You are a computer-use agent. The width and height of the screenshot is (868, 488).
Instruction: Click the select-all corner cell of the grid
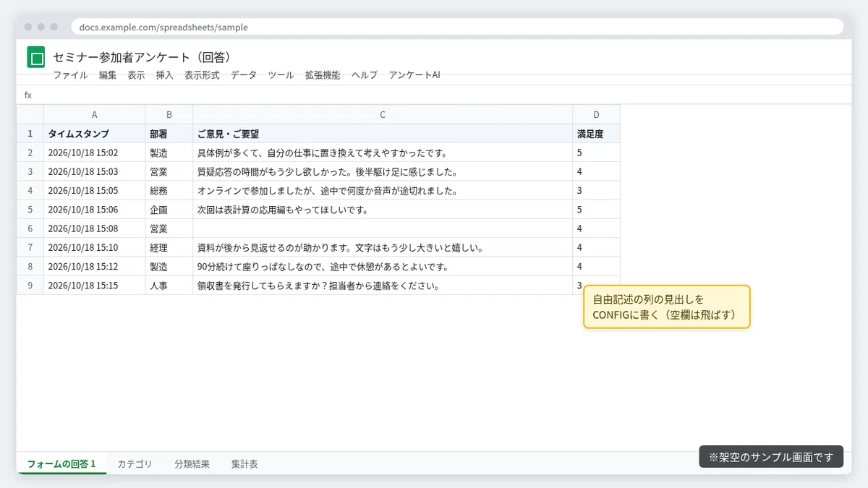[30, 114]
